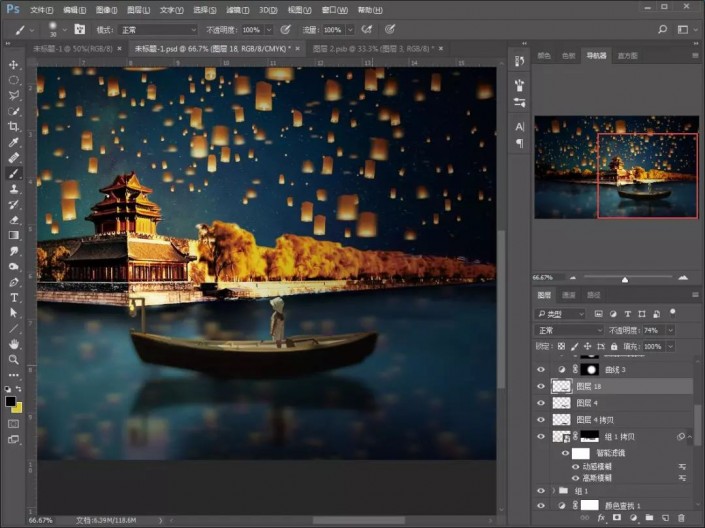Open the History panel icon
The width and height of the screenshot is (705, 528).
(520, 61)
